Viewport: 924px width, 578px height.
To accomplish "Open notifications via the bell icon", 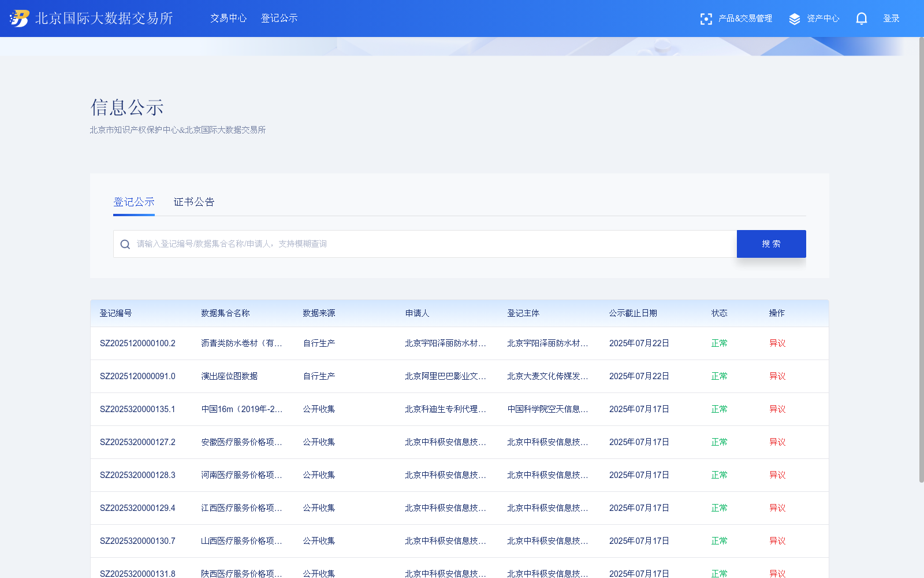I will pyautogui.click(x=861, y=18).
